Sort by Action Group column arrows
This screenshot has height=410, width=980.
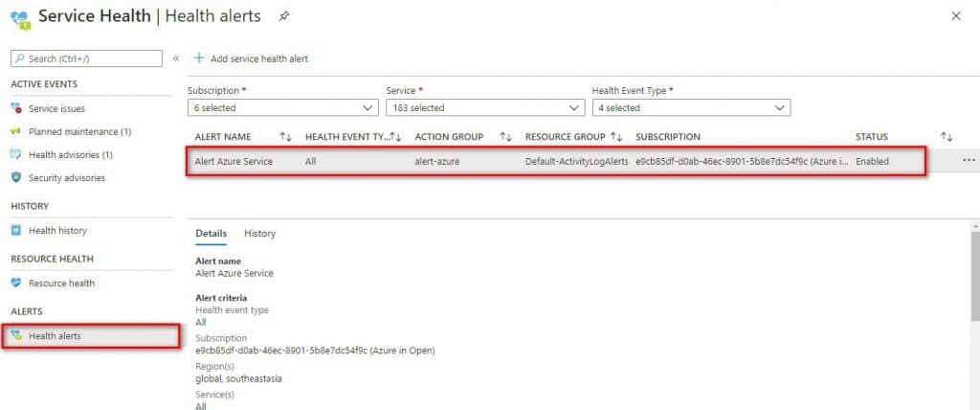[505, 136]
